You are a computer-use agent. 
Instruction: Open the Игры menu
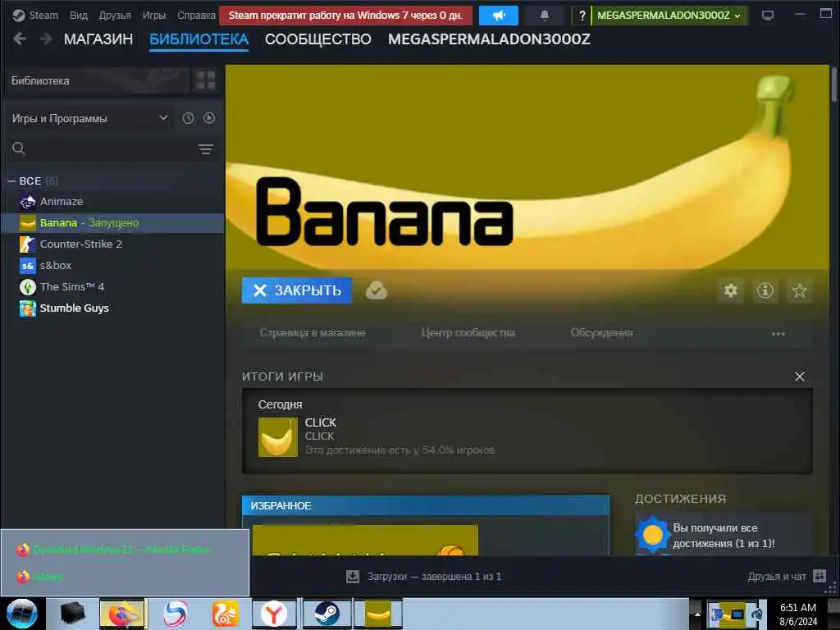[x=153, y=15]
